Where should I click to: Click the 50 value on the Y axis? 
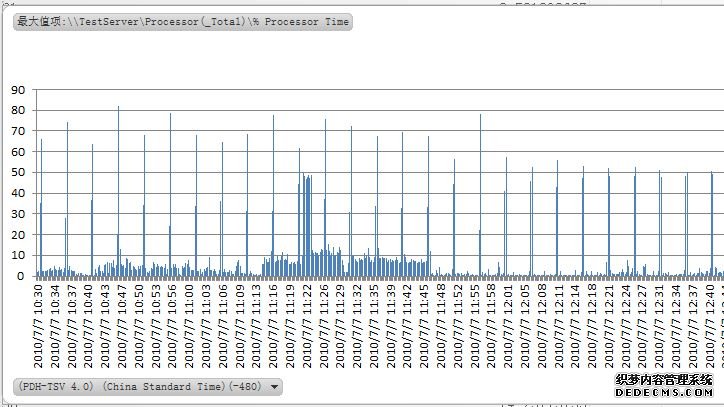[x=17, y=172]
